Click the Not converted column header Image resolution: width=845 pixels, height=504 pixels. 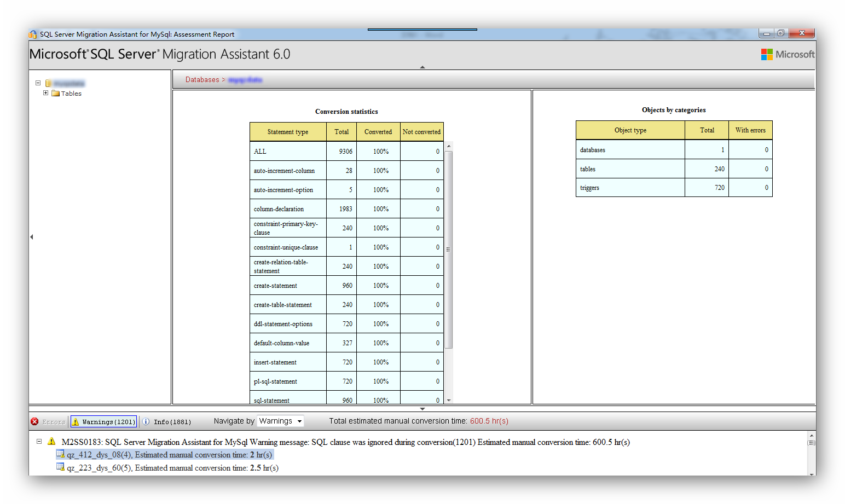[421, 132]
